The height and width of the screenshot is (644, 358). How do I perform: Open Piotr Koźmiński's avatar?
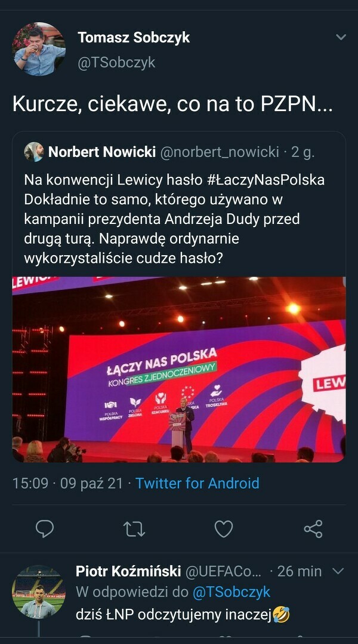(39, 592)
